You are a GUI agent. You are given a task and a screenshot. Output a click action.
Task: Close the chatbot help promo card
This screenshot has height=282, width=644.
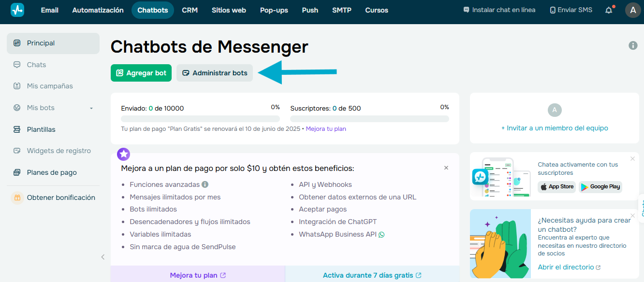pyautogui.click(x=632, y=215)
